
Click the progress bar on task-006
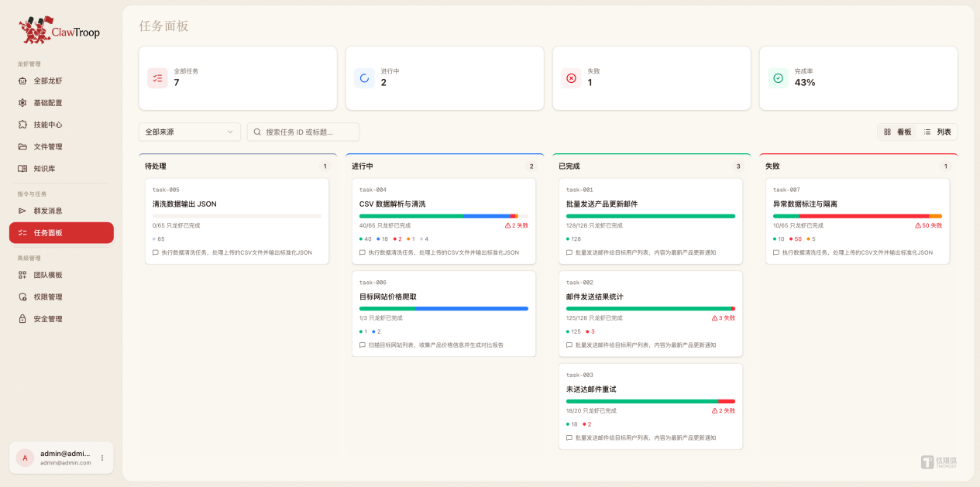pos(444,308)
